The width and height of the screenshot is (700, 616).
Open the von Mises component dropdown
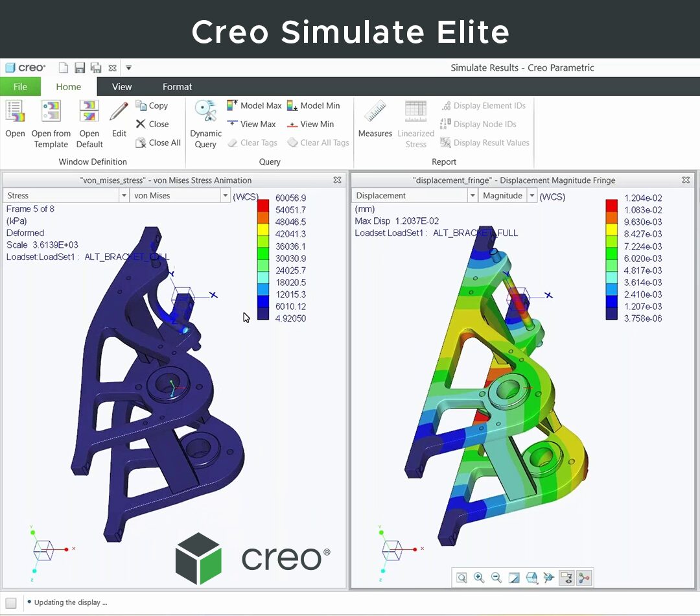point(225,196)
